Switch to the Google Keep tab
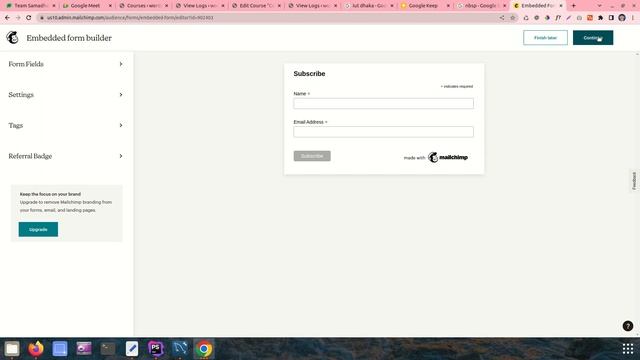 pos(423,6)
